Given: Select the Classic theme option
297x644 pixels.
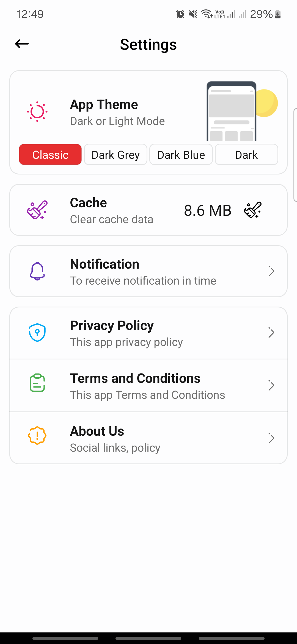Looking at the screenshot, I should [50, 155].
